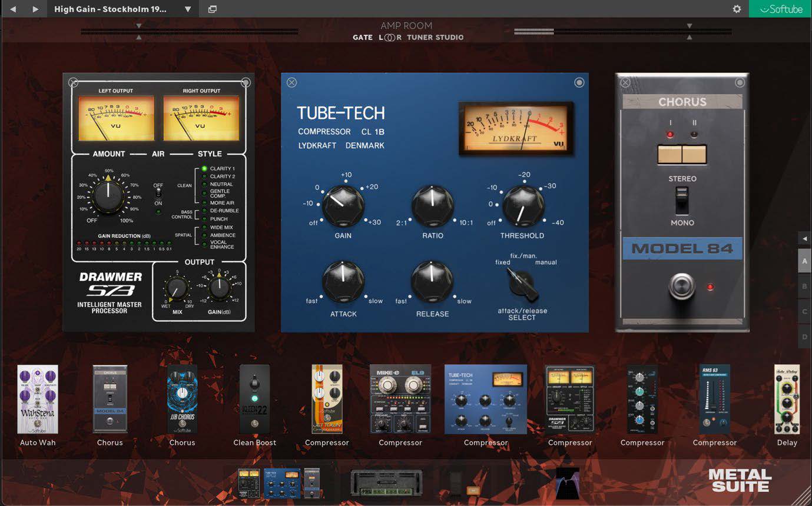Screen dimensions: 812x506
Task: Add the Drawmer S73 compressor
Action: (x=569, y=399)
